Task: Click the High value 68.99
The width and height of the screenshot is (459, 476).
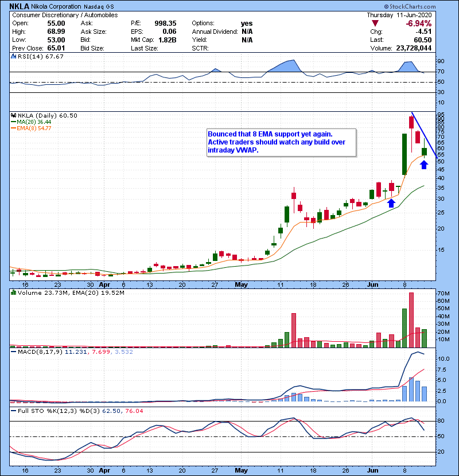Action: click(56, 32)
